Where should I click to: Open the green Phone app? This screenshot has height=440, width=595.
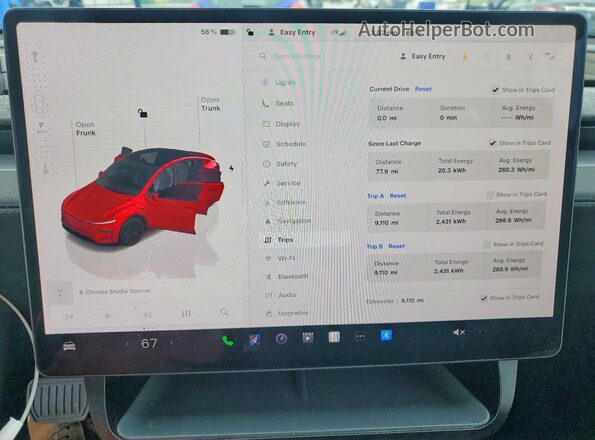pyautogui.click(x=228, y=341)
